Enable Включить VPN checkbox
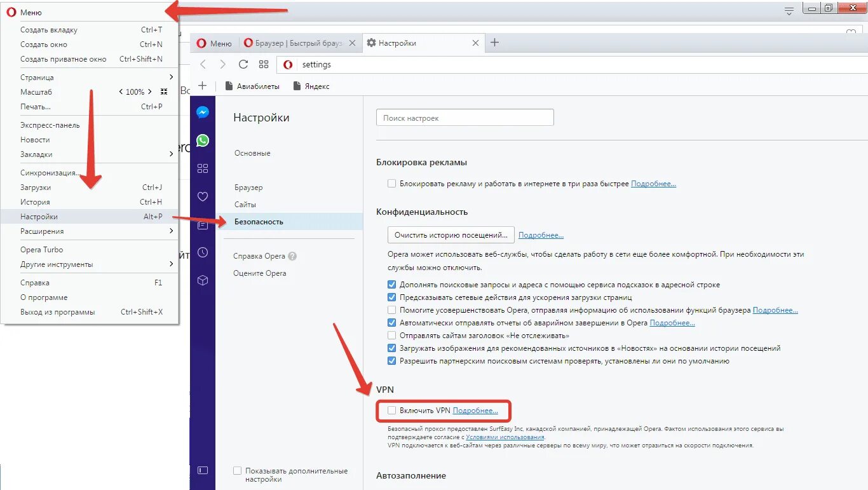 tap(391, 411)
